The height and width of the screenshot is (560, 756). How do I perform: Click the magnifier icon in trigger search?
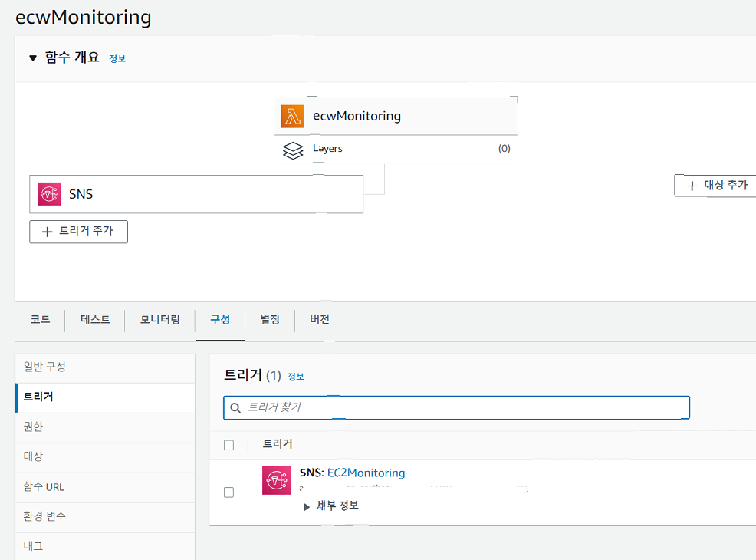[x=236, y=408]
